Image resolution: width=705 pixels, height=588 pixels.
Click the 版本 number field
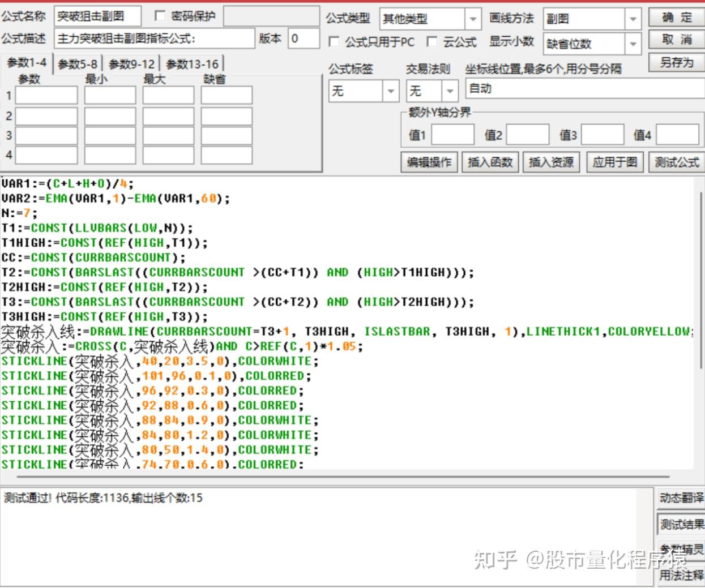304,38
